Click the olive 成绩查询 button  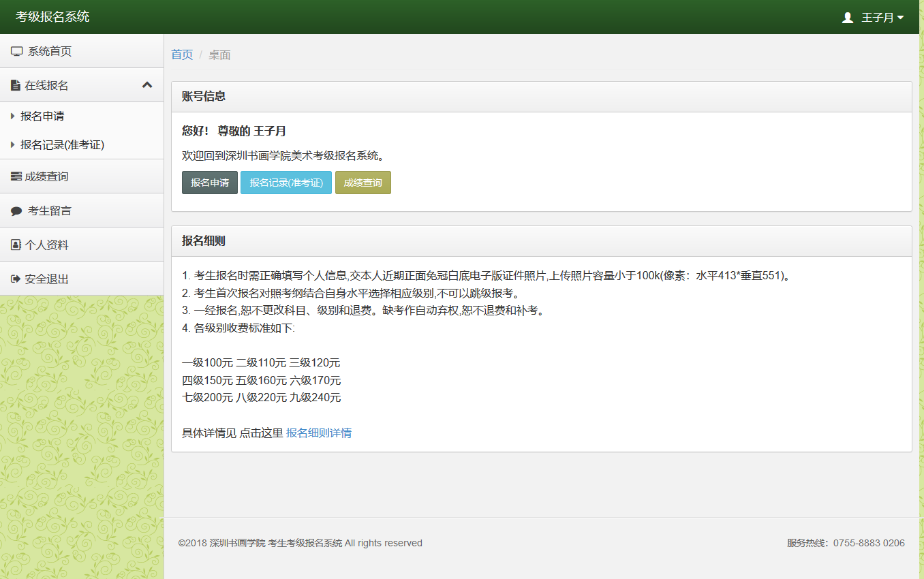[363, 183]
